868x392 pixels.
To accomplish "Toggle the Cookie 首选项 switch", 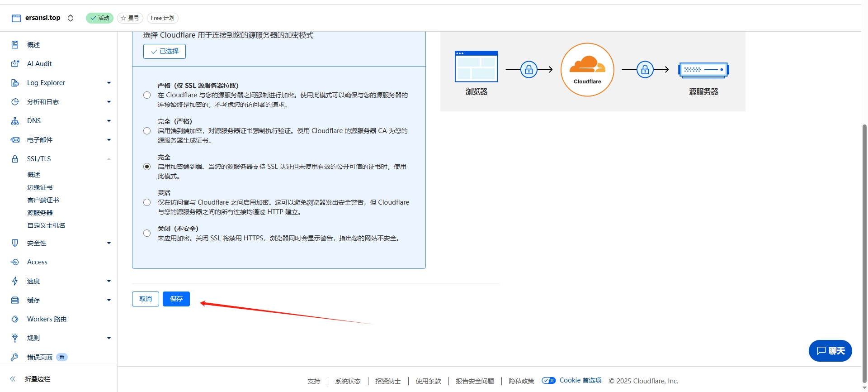I will point(548,381).
